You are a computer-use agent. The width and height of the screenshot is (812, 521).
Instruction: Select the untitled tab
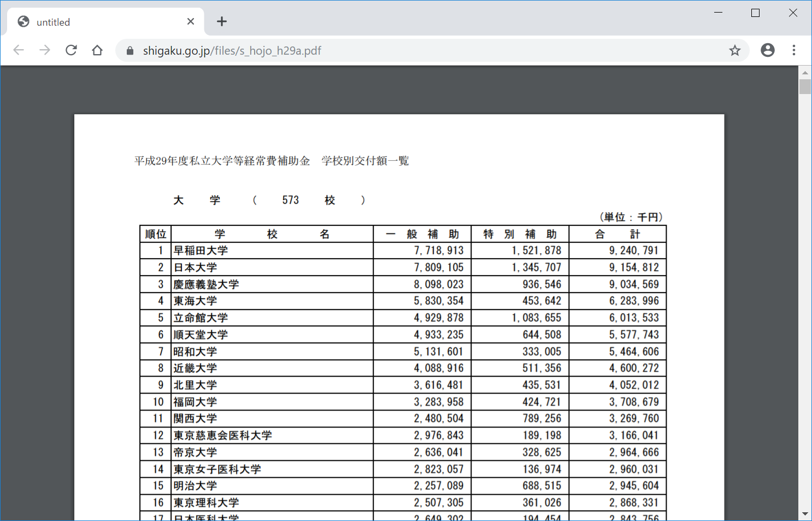105,22
